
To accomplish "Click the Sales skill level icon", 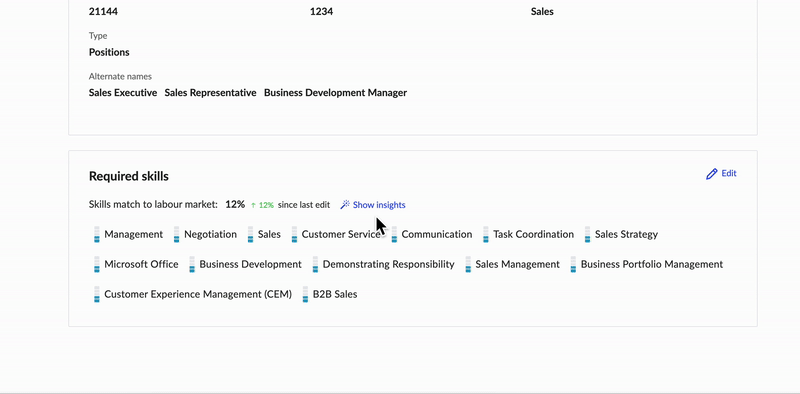I will [x=250, y=234].
